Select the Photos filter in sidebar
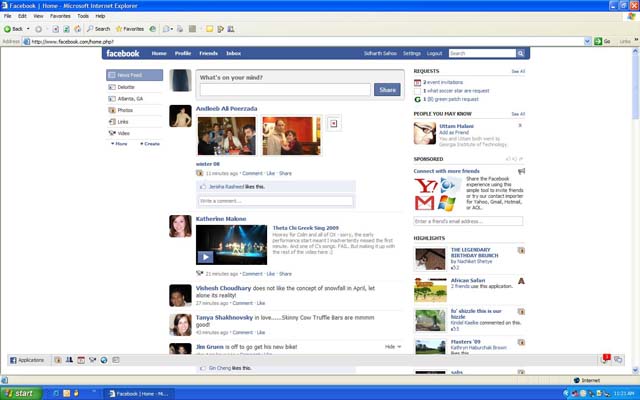Viewport: 640px width, 400px height. (134, 110)
